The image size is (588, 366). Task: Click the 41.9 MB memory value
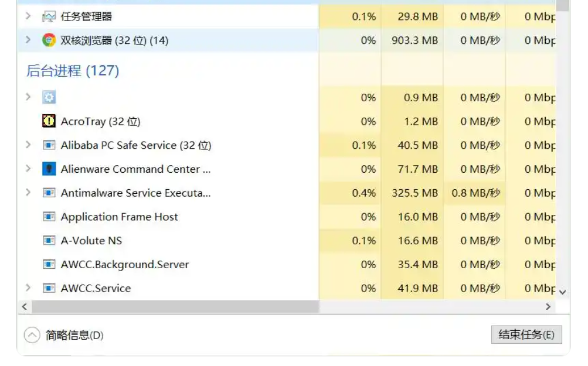(418, 289)
